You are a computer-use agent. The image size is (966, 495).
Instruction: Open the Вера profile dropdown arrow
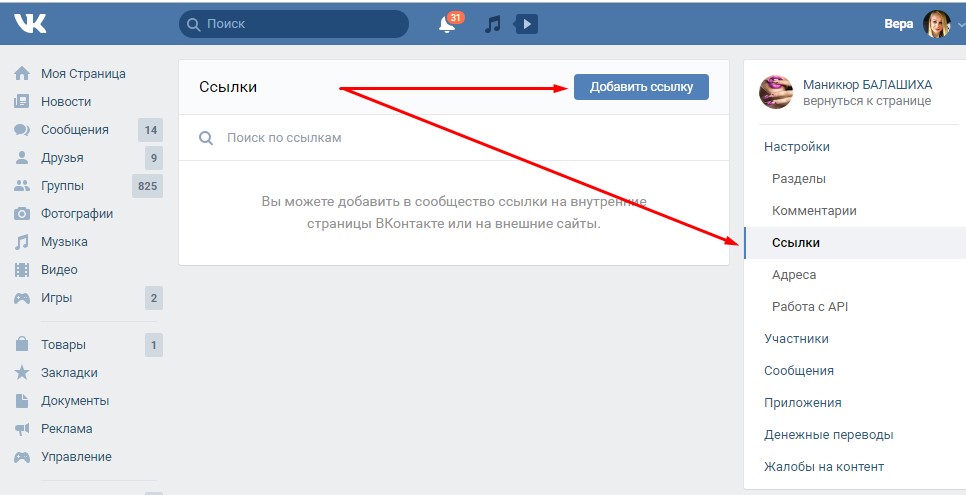point(961,25)
